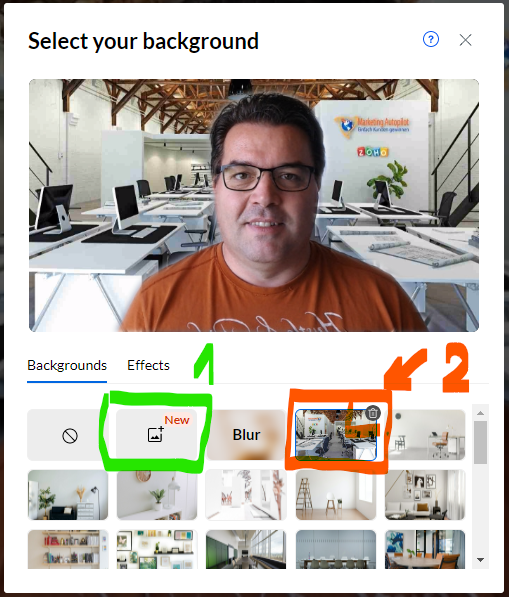This screenshot has width=509, height=597.
Task: Select the room with wooden ladder background
Action: pos(336,495)
